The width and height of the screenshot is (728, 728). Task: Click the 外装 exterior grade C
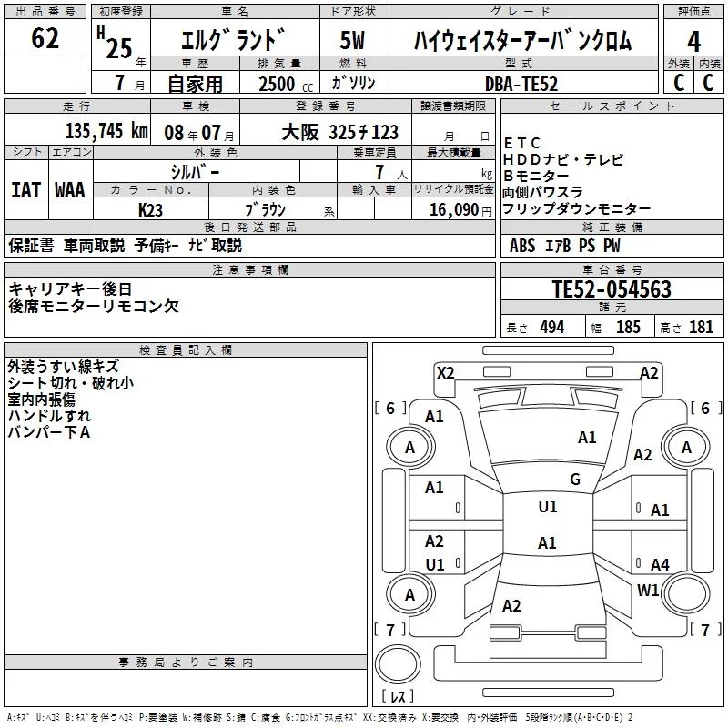click(679, 83)
